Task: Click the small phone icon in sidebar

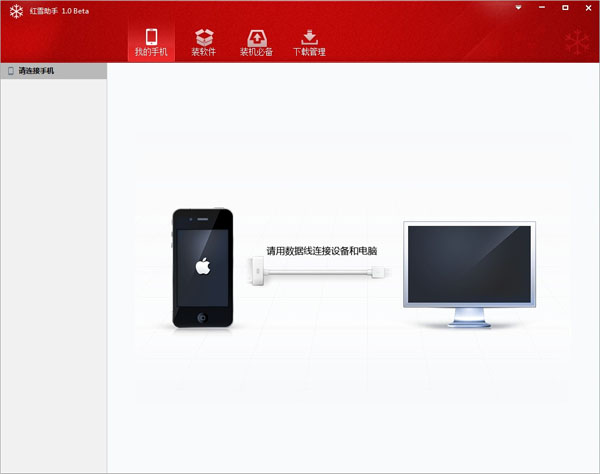Action: tap(11, 71)
